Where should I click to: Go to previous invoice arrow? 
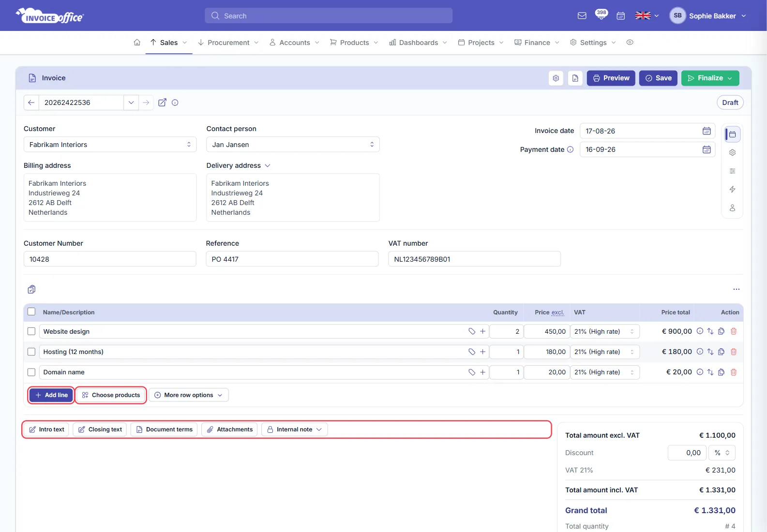[x=31, y=103]
